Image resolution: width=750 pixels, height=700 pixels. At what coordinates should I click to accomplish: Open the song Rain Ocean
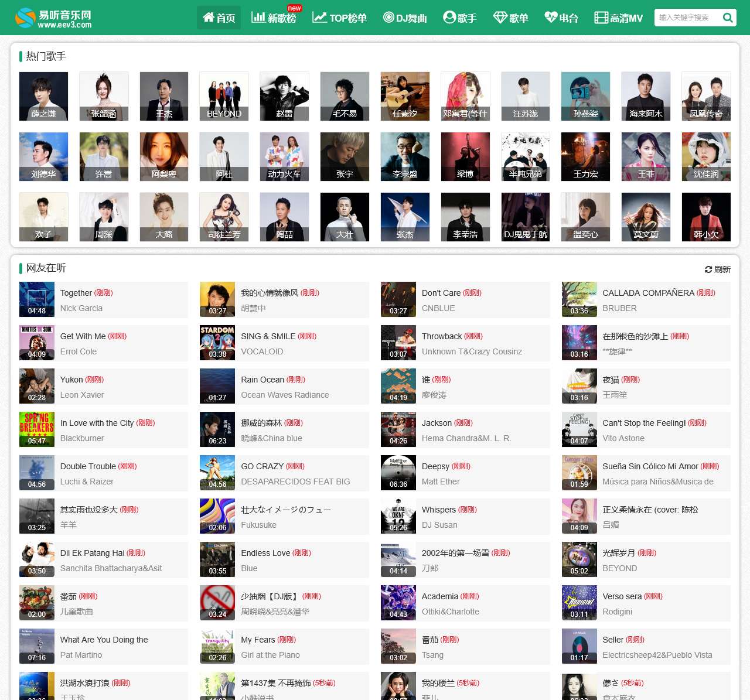click(262, 380)
